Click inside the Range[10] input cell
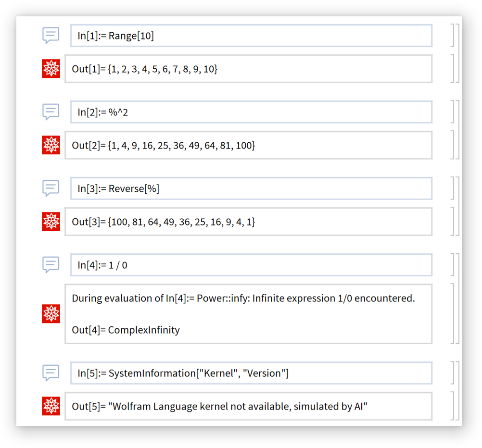 pyautogui.click(x=251, y=36)
